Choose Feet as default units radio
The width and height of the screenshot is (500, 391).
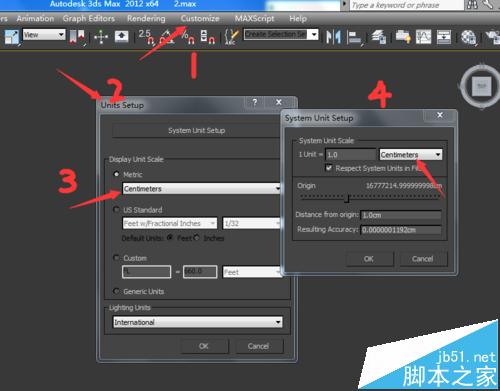coord(170,237)
